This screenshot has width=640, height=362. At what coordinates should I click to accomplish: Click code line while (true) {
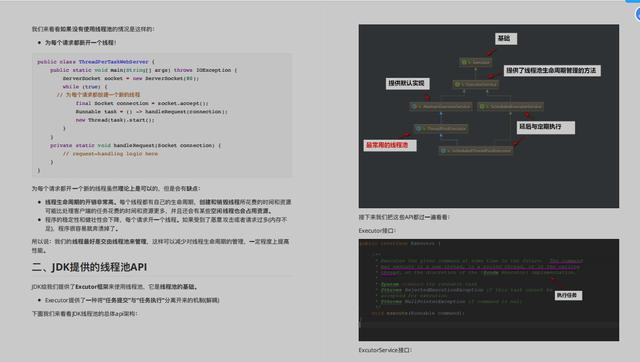tap(85, 87)
